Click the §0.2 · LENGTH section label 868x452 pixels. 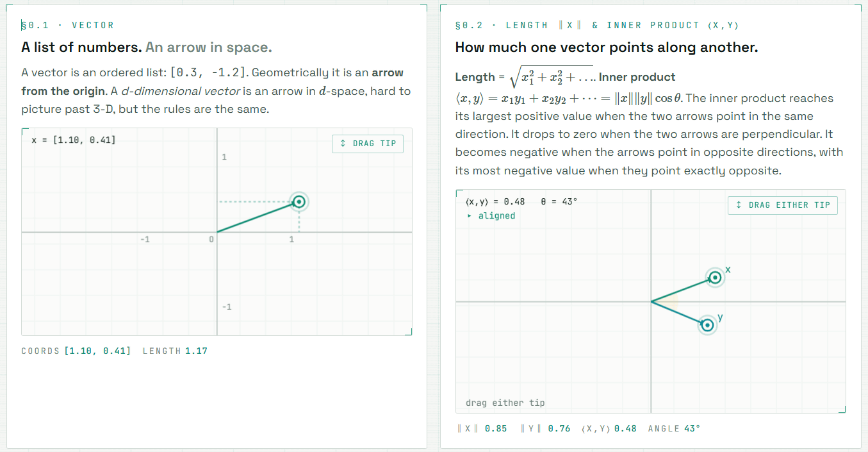click(596, 26)
